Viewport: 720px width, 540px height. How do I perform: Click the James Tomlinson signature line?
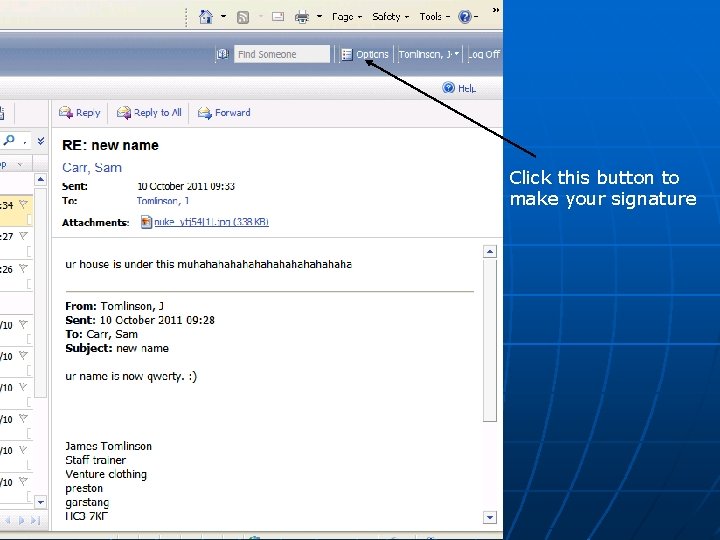click(x=108, y=446)
